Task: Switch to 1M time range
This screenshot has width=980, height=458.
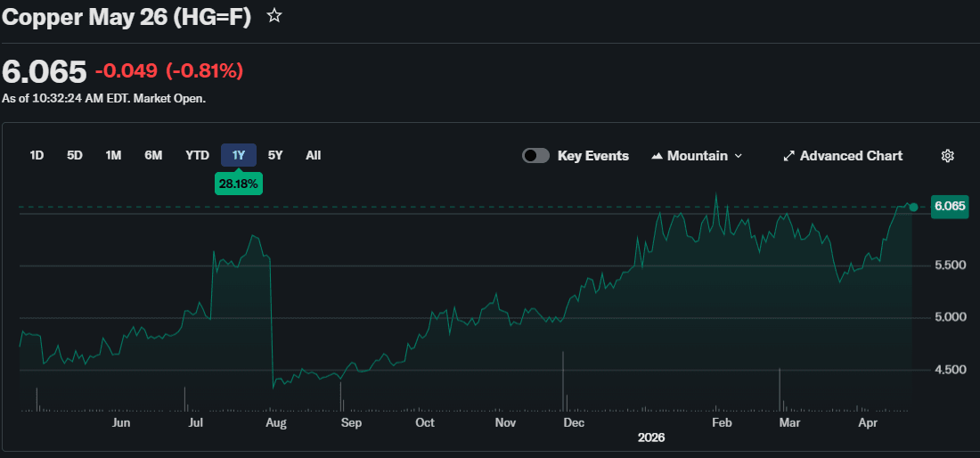Action: point(113,155)
